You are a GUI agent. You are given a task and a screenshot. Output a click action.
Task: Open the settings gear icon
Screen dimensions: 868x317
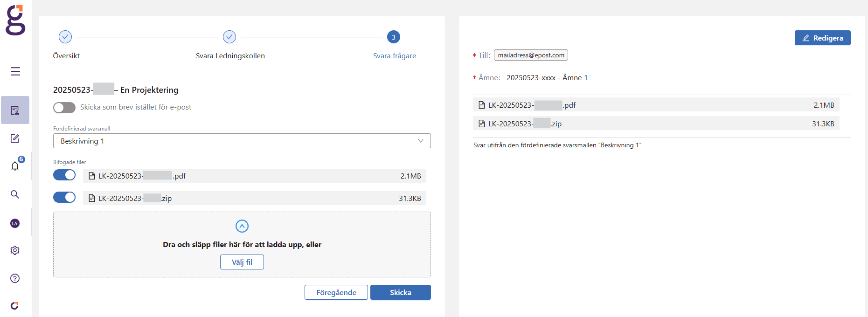coord(15,250)
